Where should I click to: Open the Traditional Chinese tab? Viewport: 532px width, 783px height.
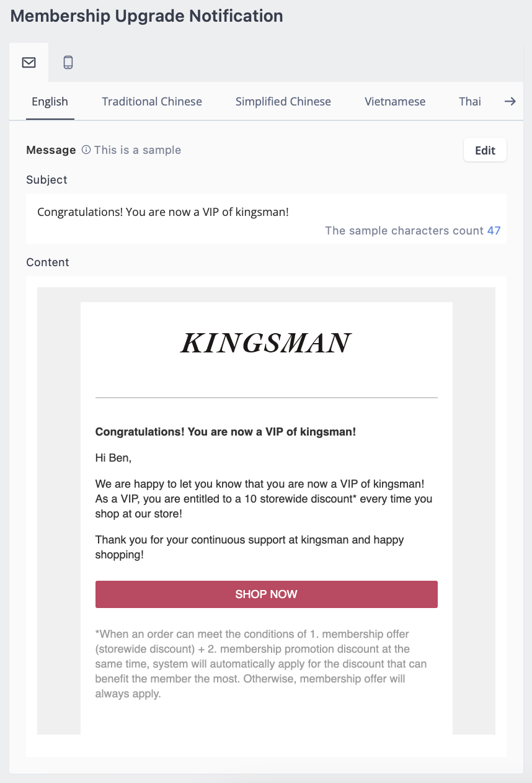click(152, 101)
